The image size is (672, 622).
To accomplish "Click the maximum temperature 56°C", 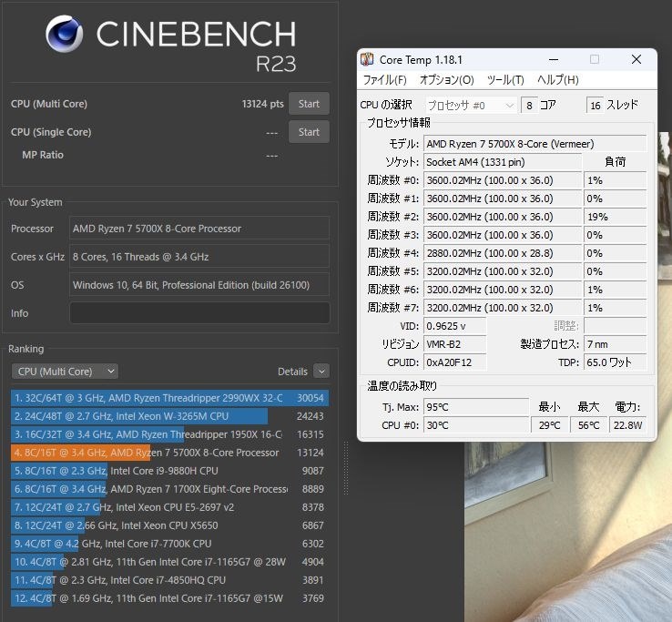I will click(x=588, y=425).
